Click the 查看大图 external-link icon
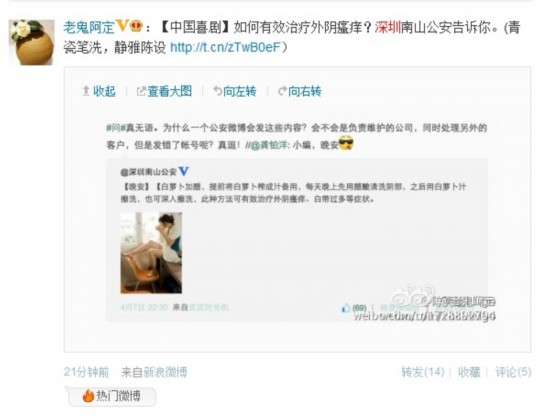This screenshot has width=550, height=420. 141,92
